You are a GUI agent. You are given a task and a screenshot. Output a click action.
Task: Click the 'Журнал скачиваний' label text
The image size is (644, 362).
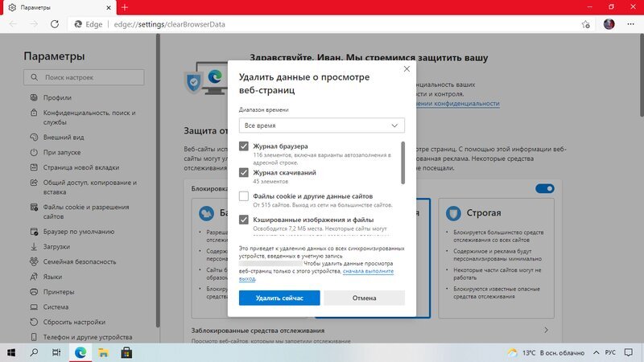point(284,172)
